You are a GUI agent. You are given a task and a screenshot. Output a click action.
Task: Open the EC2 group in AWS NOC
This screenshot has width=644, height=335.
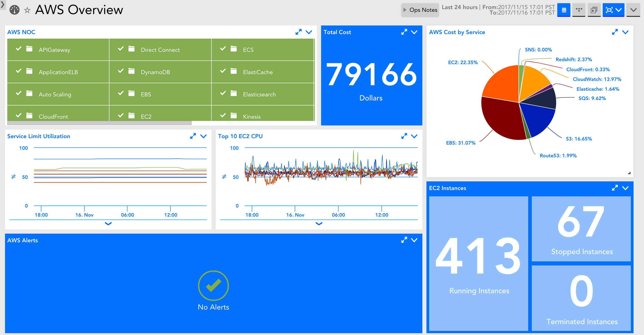click(x=160, y=113)
